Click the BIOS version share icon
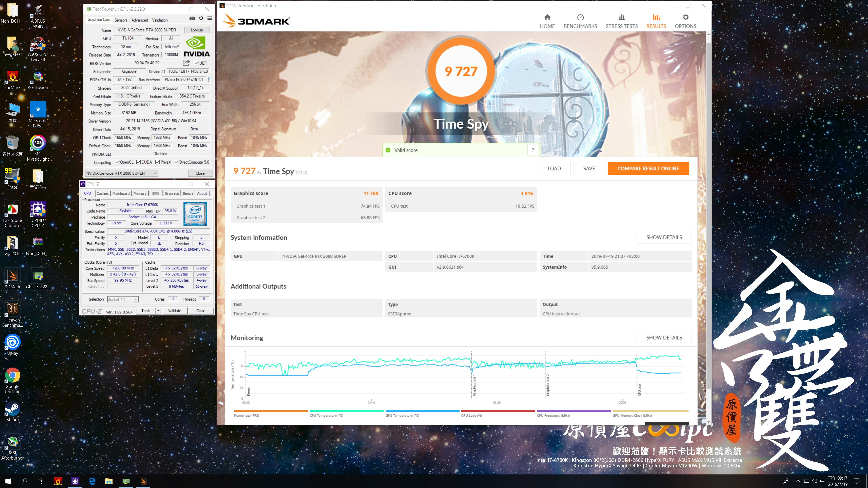 point(186,63)
